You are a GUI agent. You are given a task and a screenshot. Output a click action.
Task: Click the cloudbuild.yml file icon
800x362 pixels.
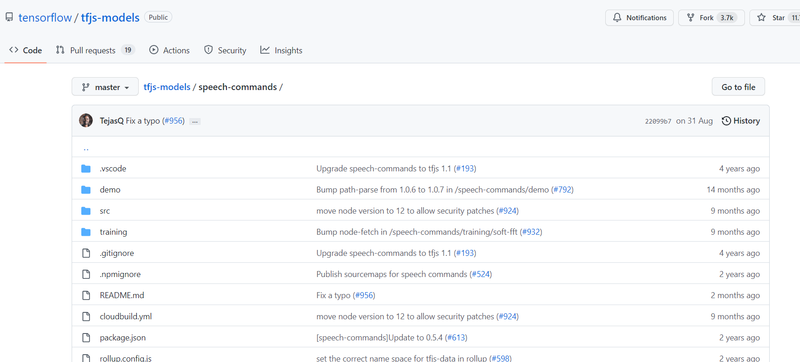coord(86,317)
